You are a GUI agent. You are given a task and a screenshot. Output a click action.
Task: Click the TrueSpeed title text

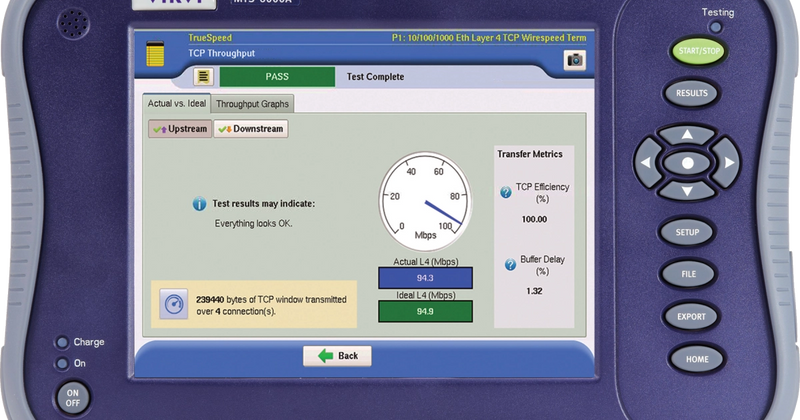click(210, 38)
